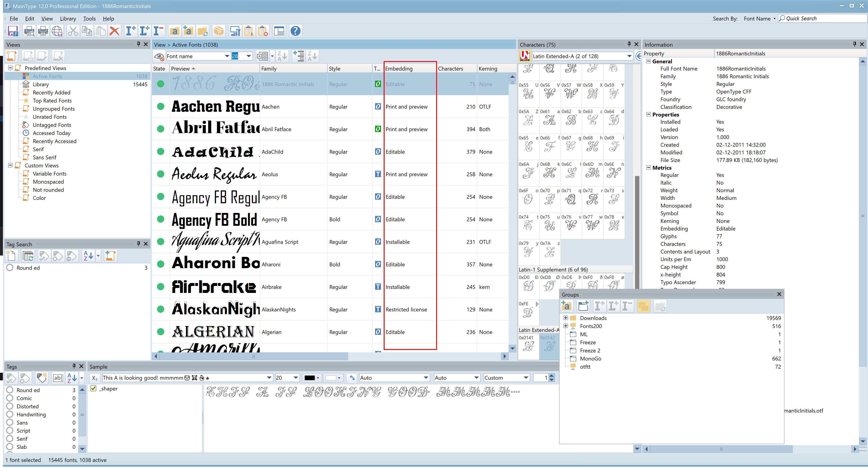
Task: Click the sort Z-A icon in font list toolbar
Action: (x=282, y=56)
